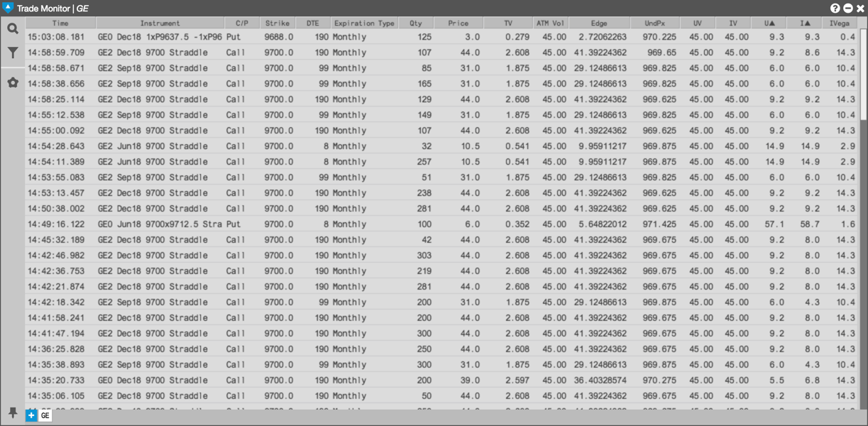Click the Edge column header
The height and width of the screenshot is (426, 868).
(x=599, y=23)
